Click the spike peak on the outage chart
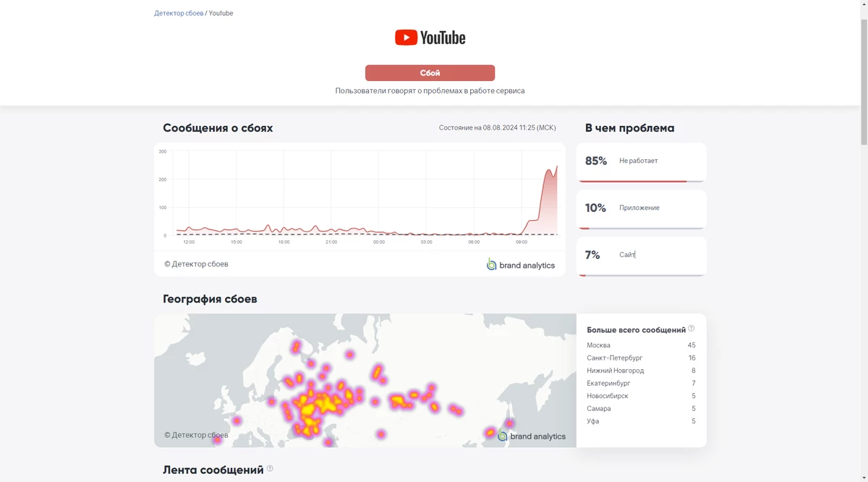This screenshot has width=868, height=482. (x=556, y=166)
